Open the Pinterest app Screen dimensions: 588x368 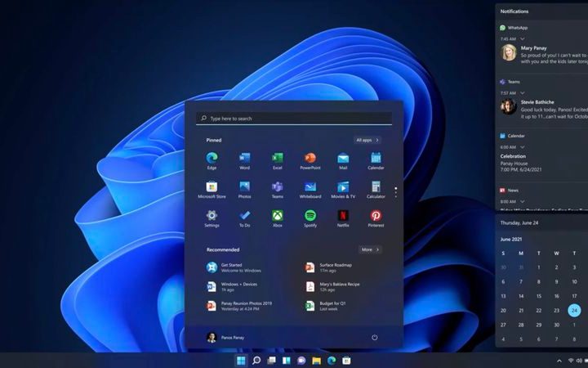(376, 218)
